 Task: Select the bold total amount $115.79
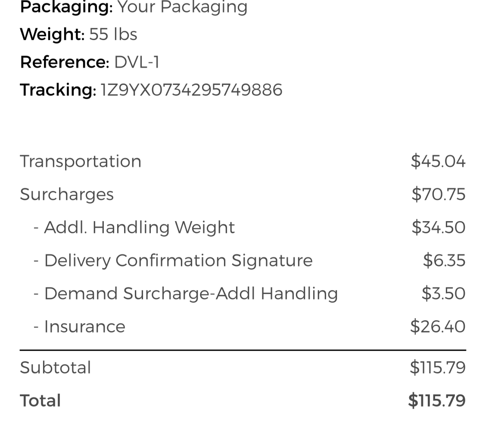[x=436, y=401]
